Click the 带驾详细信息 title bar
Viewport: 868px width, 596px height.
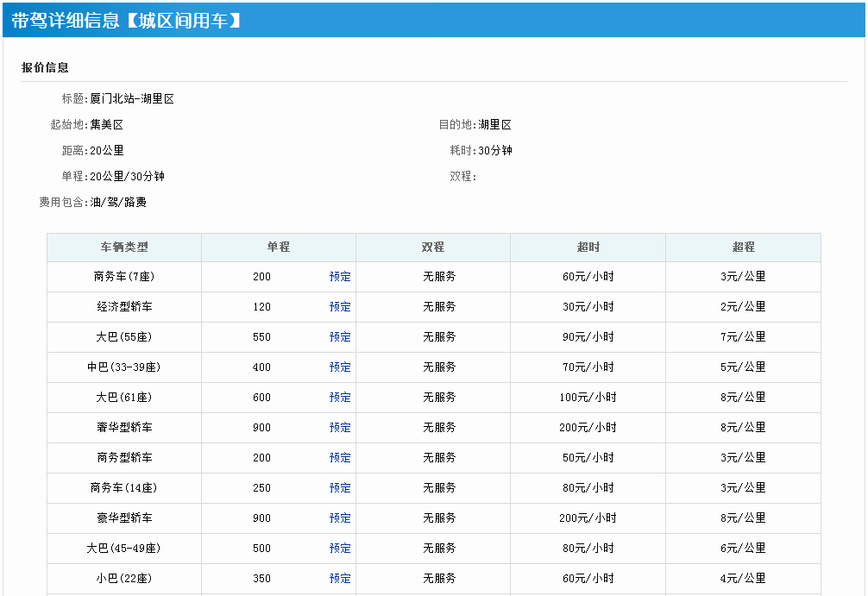pos(434,20)
